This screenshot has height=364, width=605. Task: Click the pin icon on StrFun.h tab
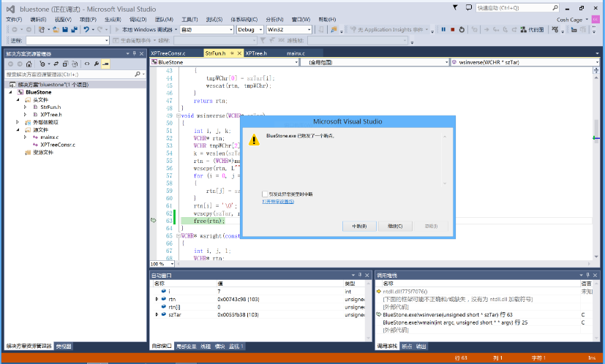(x=233, y=53)
